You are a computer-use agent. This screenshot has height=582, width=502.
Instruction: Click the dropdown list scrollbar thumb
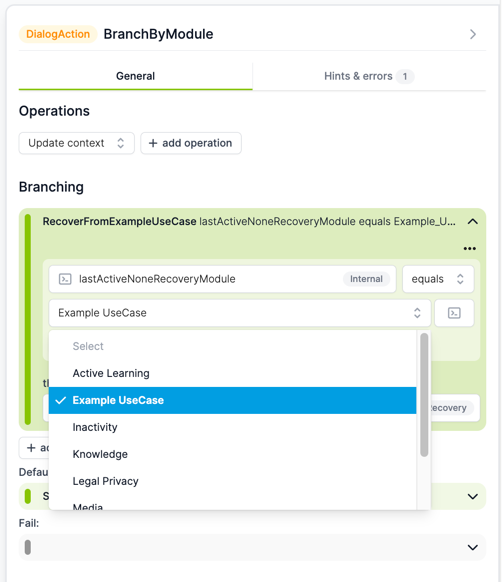click(x=424, y=395)
